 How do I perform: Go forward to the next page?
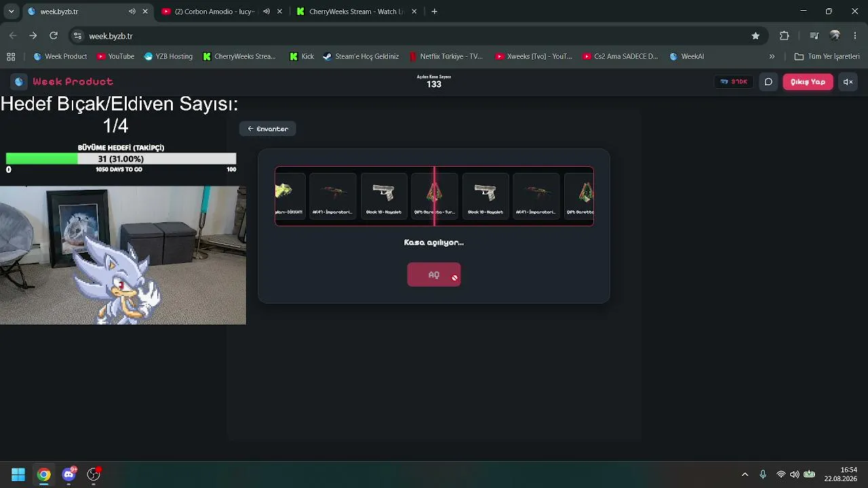(x=33, y=36)
